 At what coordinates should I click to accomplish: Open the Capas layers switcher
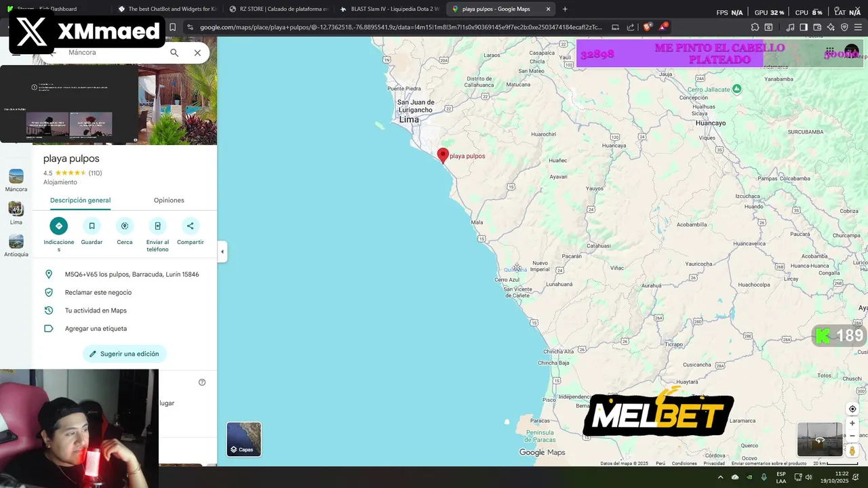click(243, 439)
